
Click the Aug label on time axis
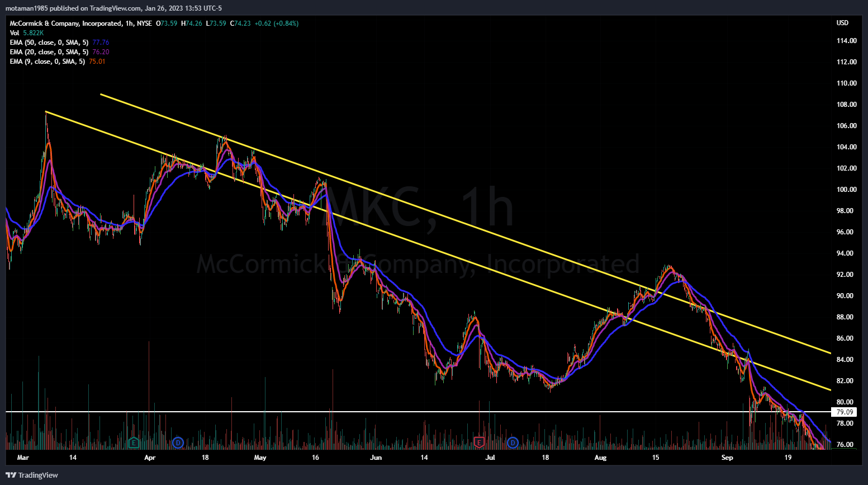coord(600,458)
